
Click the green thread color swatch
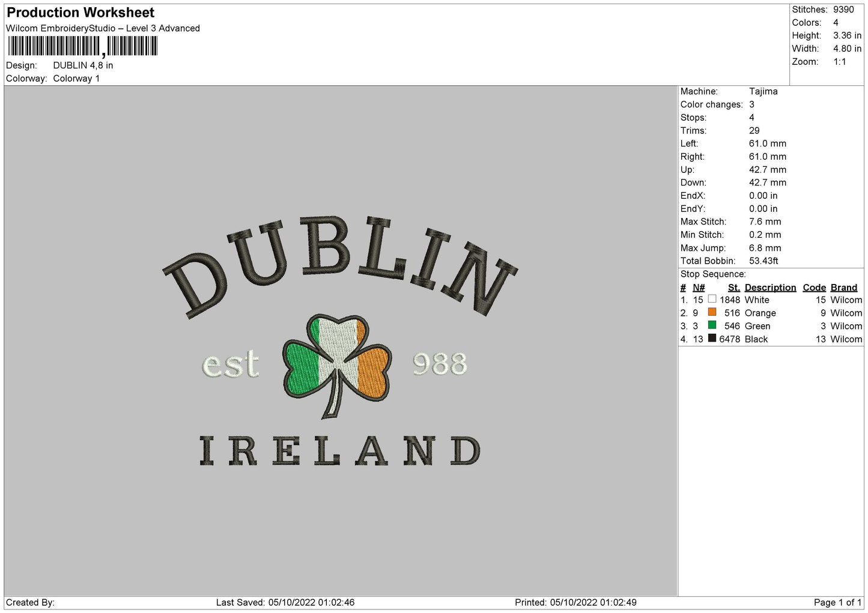712,325
